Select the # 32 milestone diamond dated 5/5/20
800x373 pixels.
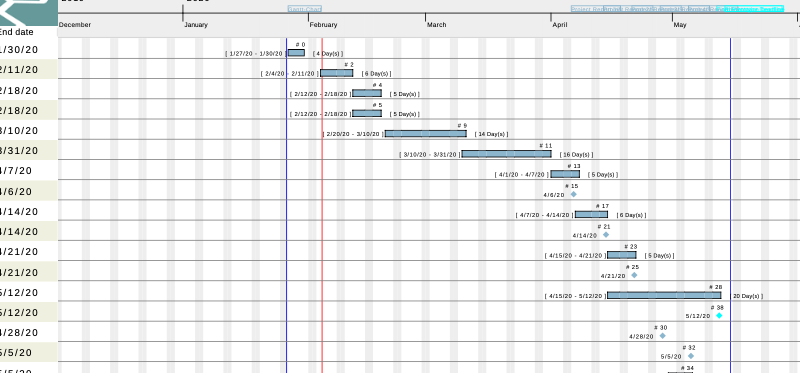pos(691,356)
